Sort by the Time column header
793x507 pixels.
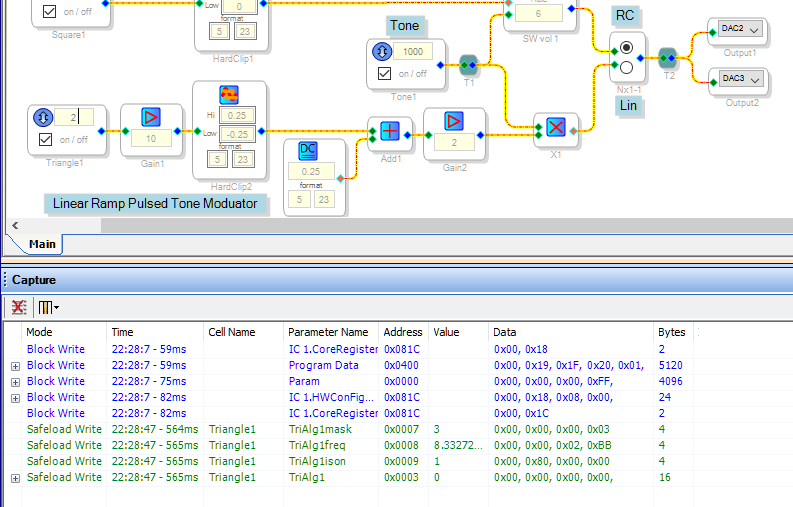[155, 332]
